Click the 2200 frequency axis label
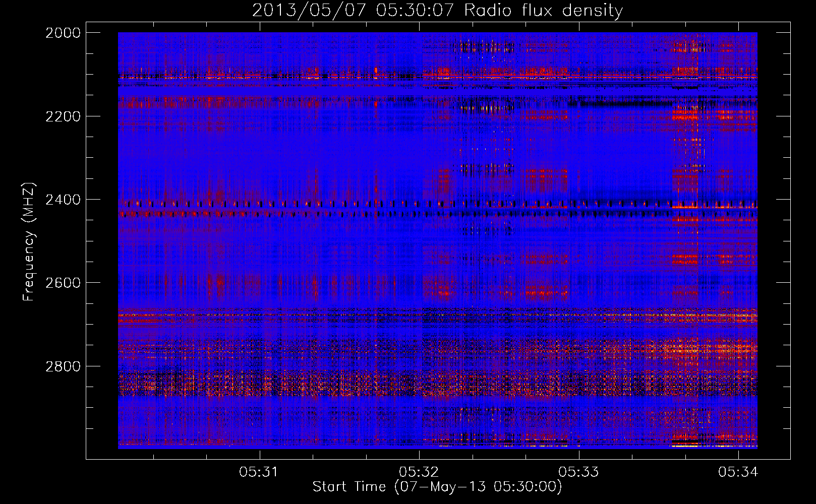Screen dimensions: 816x504 coord(63,116)
